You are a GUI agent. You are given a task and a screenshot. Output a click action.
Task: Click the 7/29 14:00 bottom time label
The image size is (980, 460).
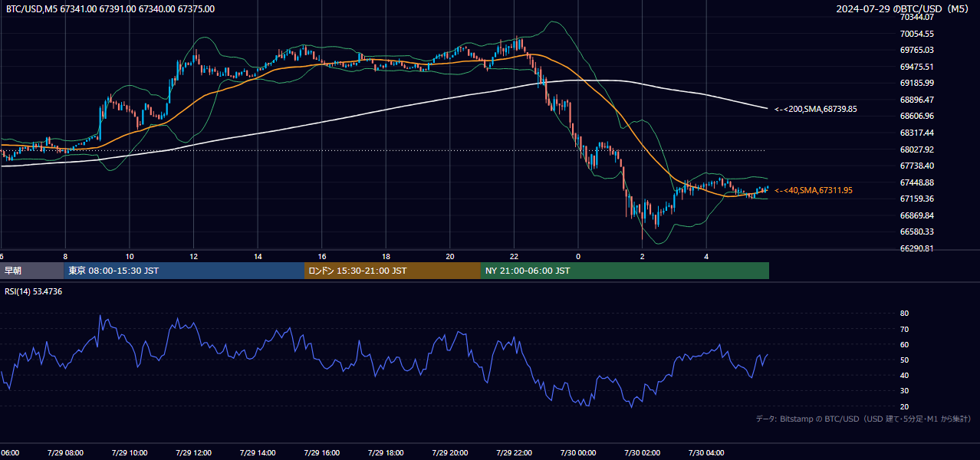(x=258, y=452)
